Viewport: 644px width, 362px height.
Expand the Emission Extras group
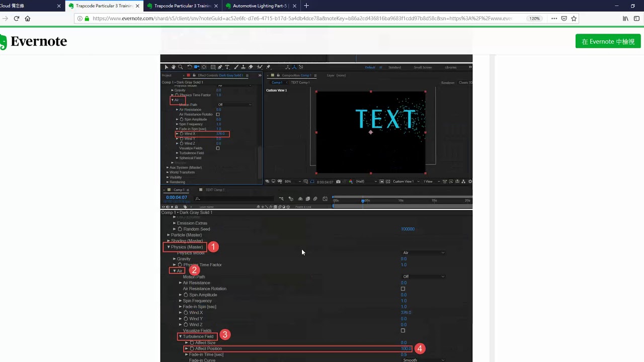(175, 223)
